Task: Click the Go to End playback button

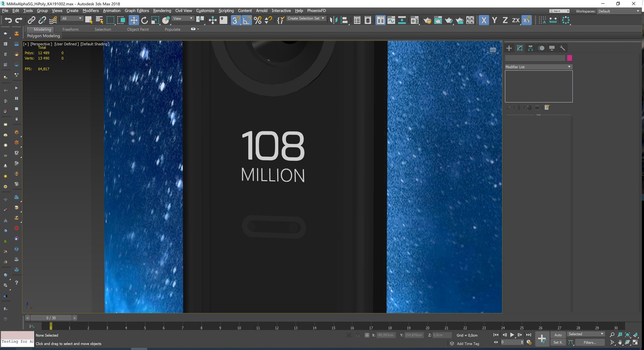Action: [x=529, y=335]
